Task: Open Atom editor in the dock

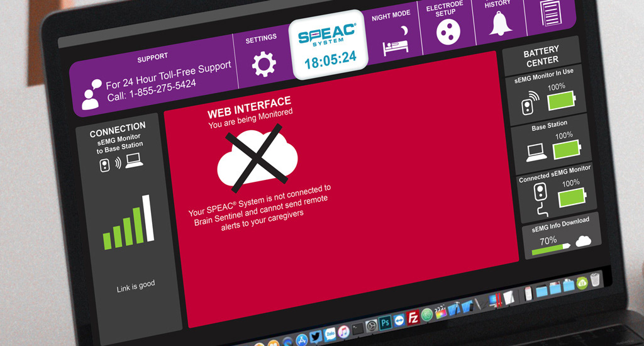Action: click(x=427, y=315)
